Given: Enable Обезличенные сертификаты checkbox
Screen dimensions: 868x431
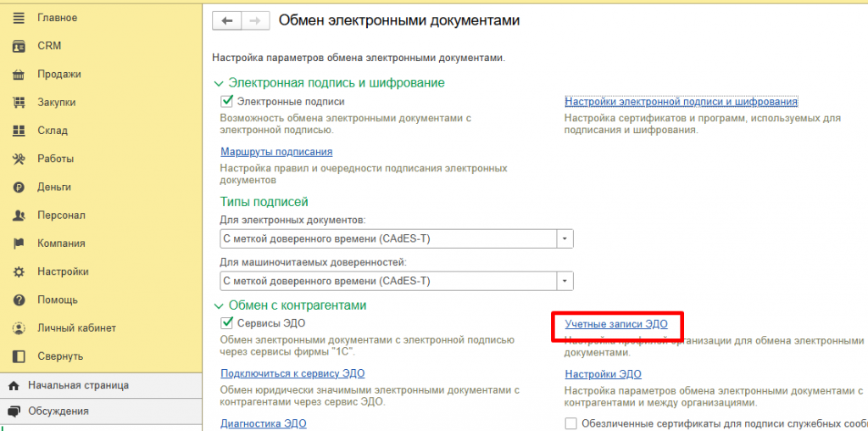Looking at the screenshot, I should pos(570,424).
